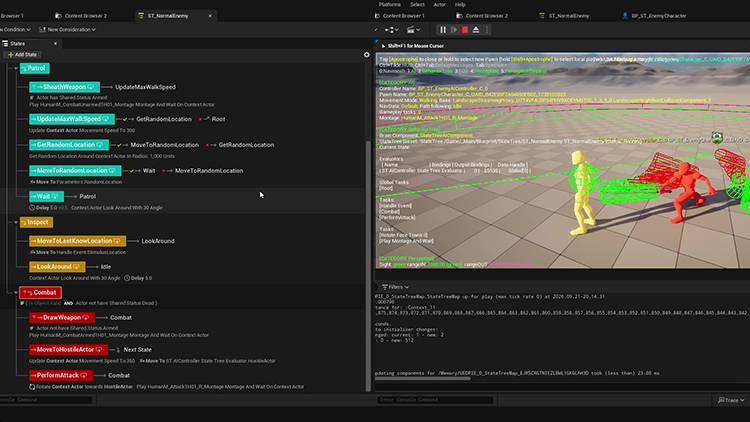Click the Next State transition of MoveToHostileActor
The width and height of the screenshot is (750, 422).
tap(137, 350)
